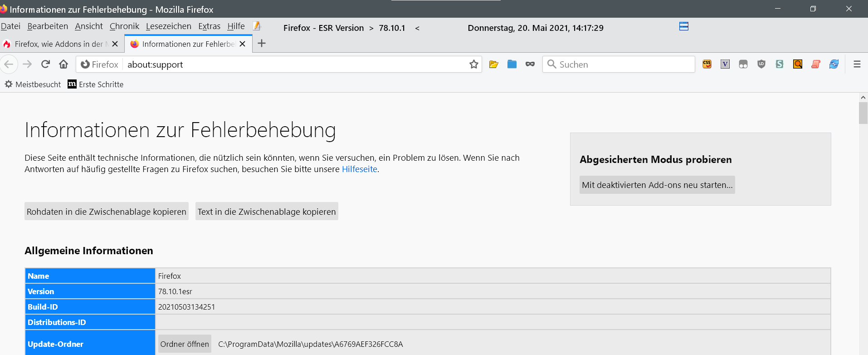Open the Firefox hamburger application menu
The height and width of the screenshot is (355, 868).
point(857,64)
